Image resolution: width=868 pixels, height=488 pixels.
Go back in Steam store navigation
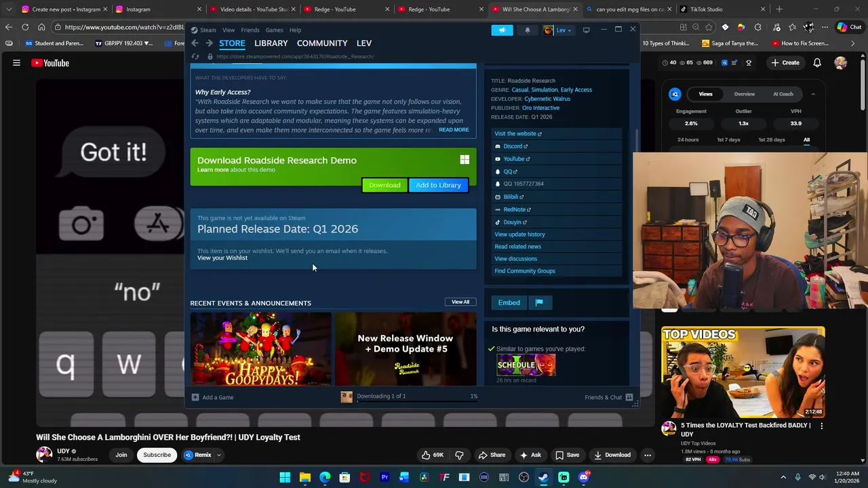click(195, 43)
